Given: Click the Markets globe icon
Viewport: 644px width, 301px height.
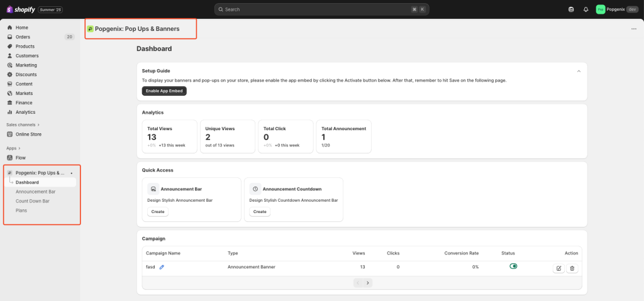Looking at the screenshot, I should coord(10,93).
